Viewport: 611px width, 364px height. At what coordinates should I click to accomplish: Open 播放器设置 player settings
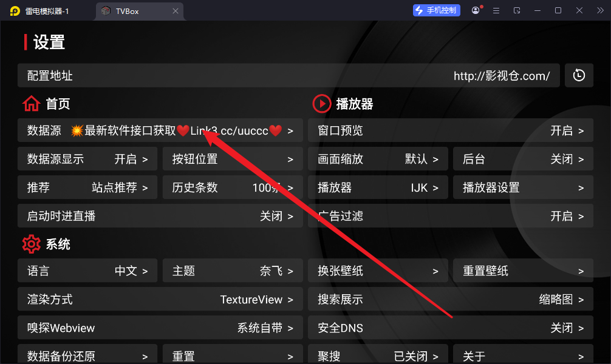[x=523, y=187]
